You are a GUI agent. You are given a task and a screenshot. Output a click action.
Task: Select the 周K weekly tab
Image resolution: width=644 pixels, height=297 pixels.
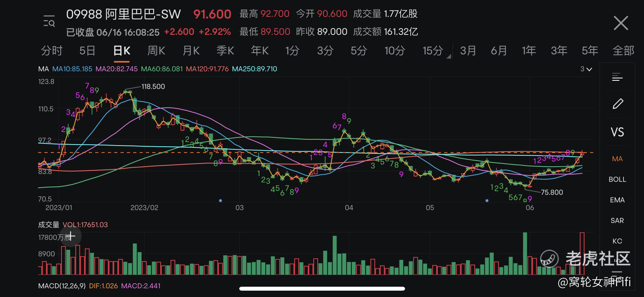tap(156, 50)
